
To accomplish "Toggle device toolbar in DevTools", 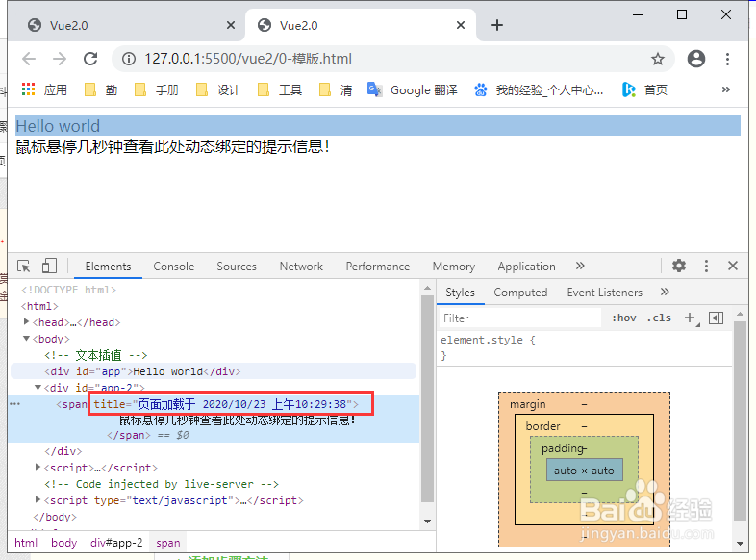I will (x=49, y=267).
